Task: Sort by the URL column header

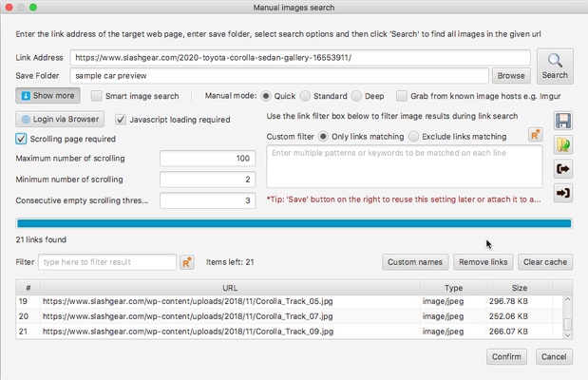Action: (x=230, y=288)
